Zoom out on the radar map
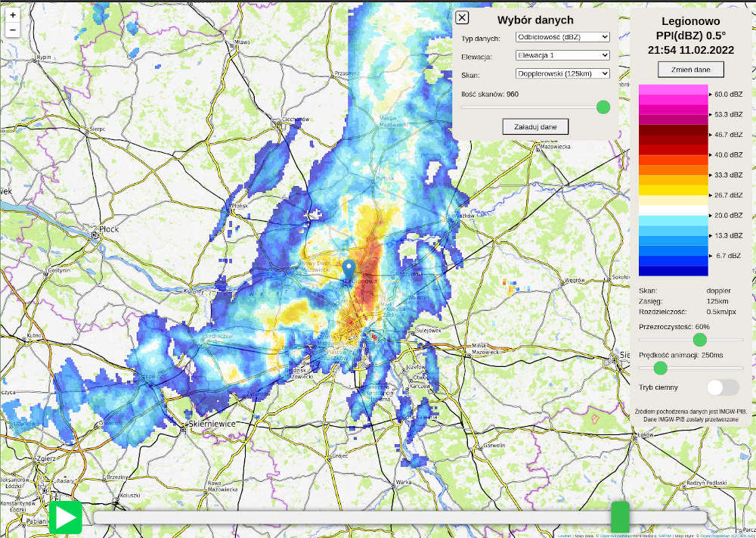Screen dimensions: 756x538 click(13, 30)
